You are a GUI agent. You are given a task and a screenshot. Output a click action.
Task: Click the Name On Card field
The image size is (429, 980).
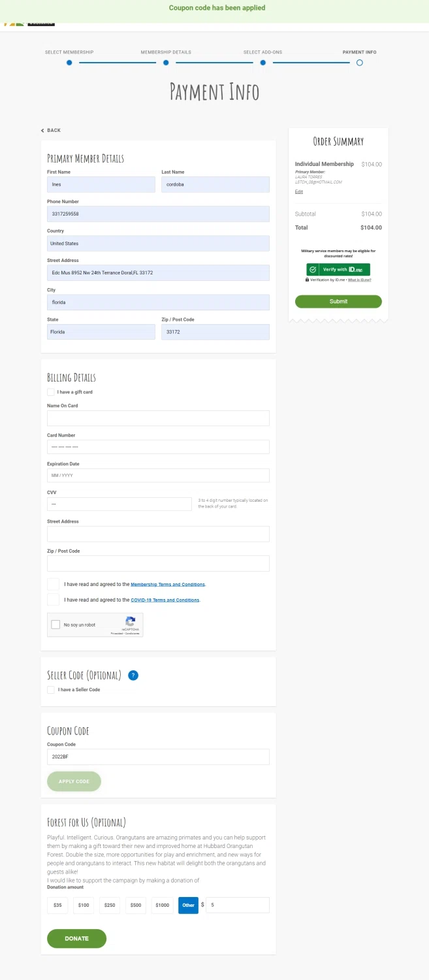click(x=158, y=418)
